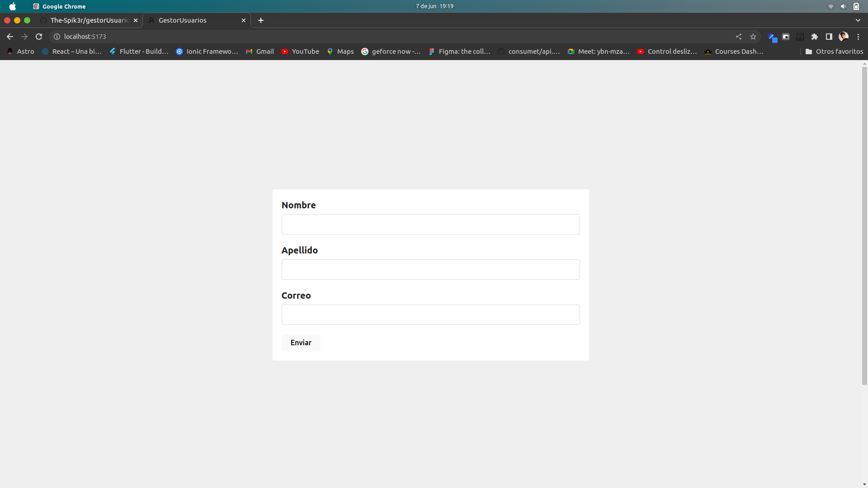This screenshot has height=488, width=868.
Task: Expand the tab search chevron
Action: pos(858,20)
